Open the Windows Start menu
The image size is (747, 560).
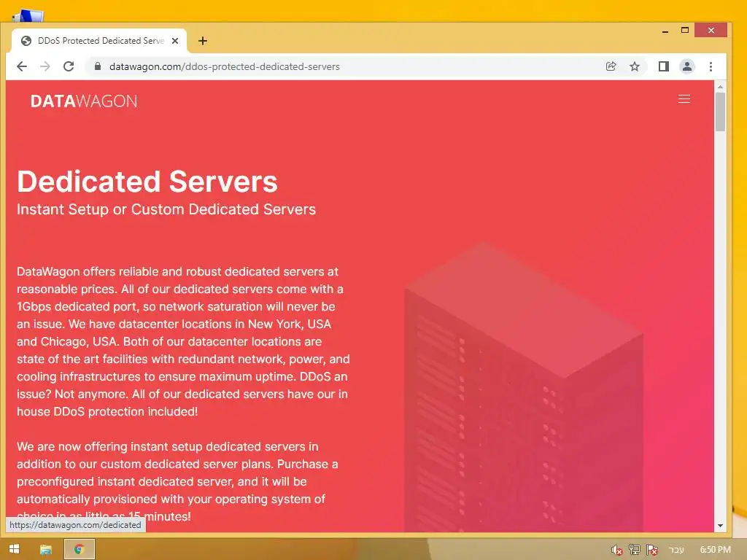click(x=15, y=549)
